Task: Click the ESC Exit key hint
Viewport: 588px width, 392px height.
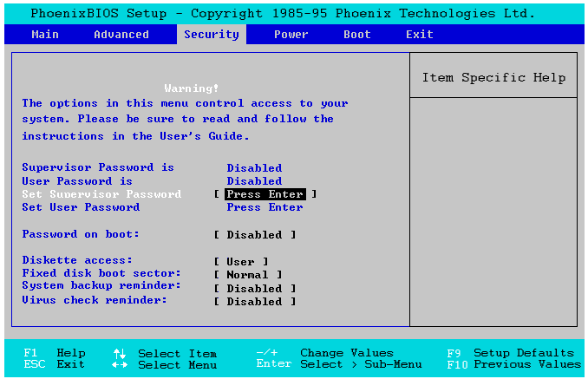Action: [x=54, y=365]
